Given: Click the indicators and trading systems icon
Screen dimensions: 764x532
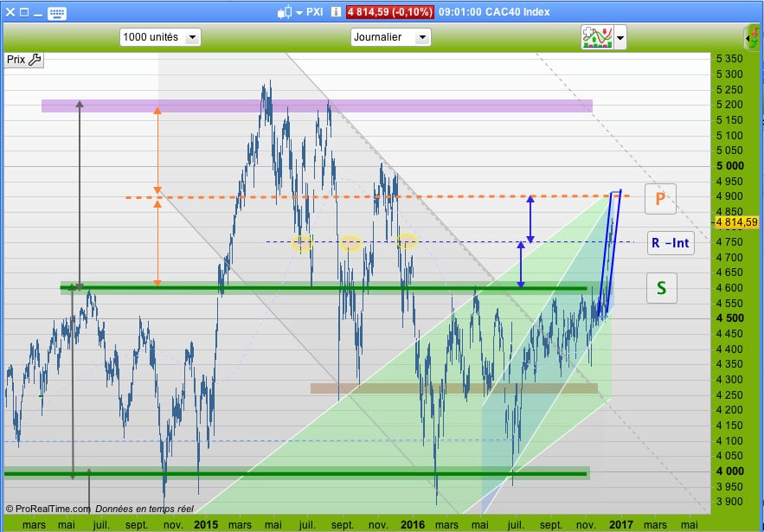Looking at the screenshot, I should point(597,37).
